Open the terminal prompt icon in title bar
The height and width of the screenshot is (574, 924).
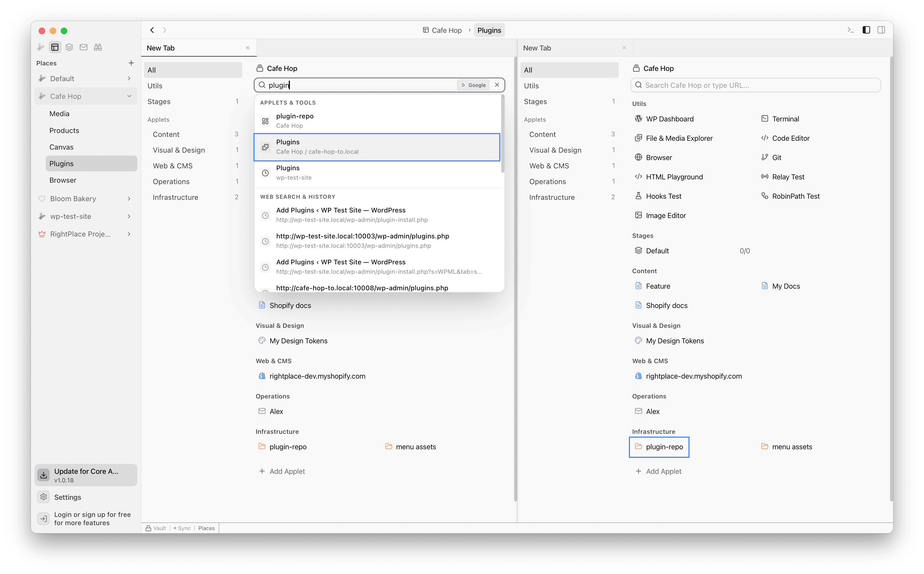coord(850,30)
